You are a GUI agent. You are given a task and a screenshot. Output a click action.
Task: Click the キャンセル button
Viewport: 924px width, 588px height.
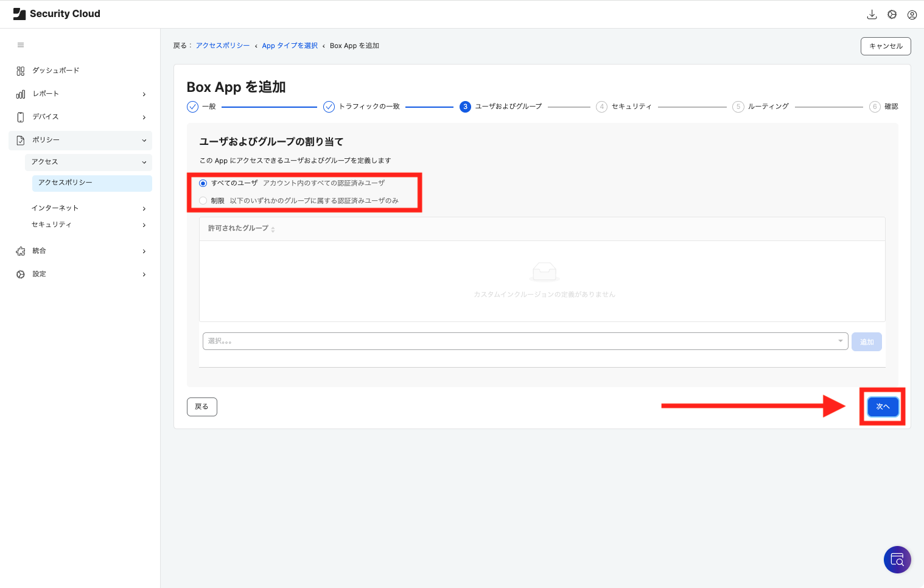886,46
